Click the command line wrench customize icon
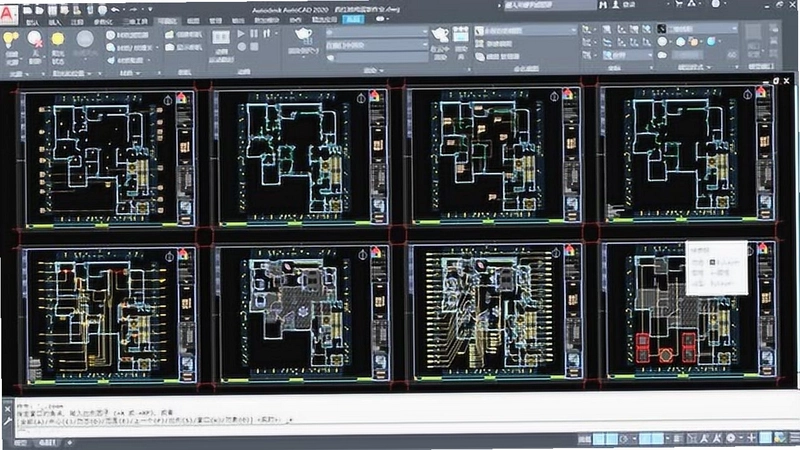Screen dimensions: 800x450 7,421
